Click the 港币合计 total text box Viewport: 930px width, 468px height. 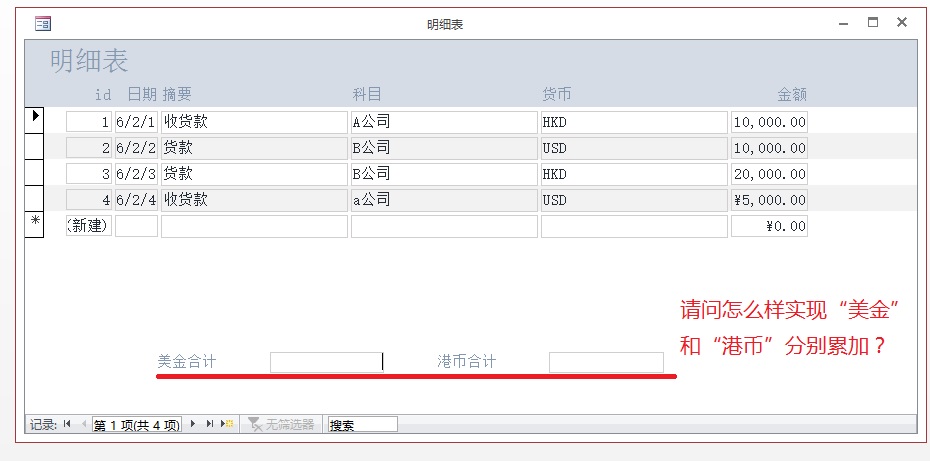(x=606, y=362)
